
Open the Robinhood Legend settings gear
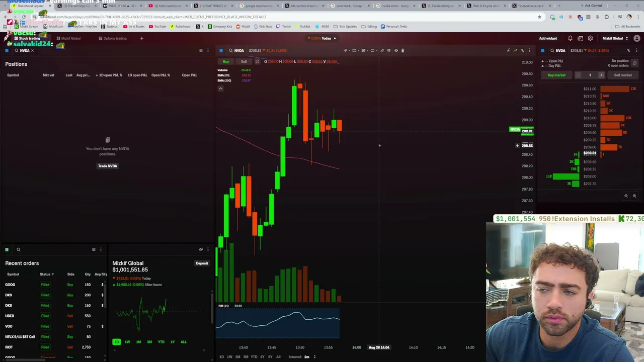click(590, 38)
